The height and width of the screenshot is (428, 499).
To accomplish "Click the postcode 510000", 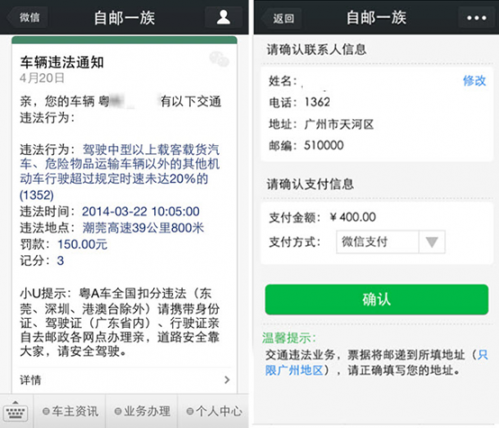I will [324, 145].
